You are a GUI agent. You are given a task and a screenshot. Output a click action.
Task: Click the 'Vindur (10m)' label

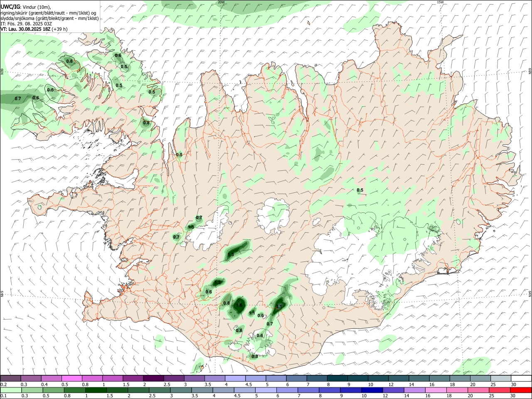point(37,7)
